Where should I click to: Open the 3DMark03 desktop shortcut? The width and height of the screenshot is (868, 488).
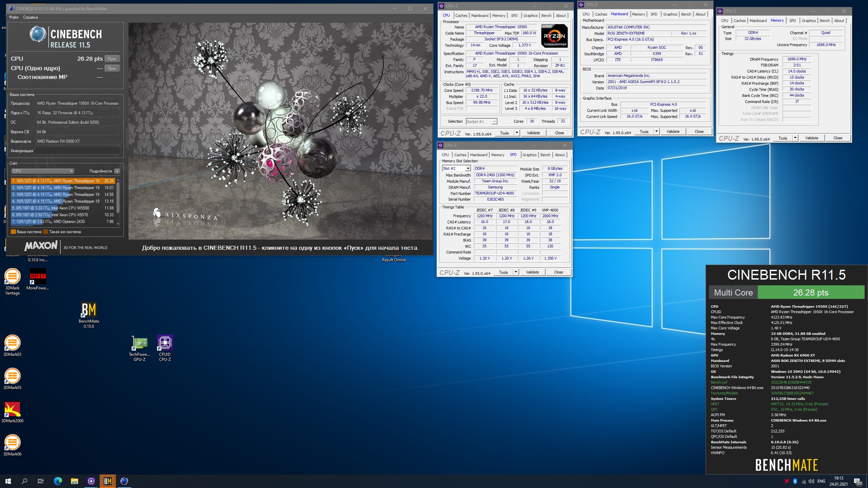point(12,346)
